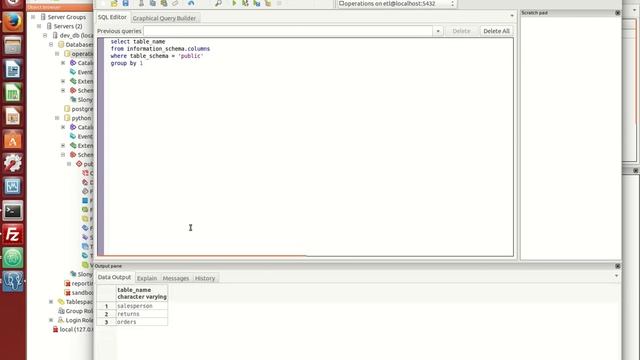Expand the Tablespaces tree node
Viewport: 640px width, 360px height.
[51, 302]
